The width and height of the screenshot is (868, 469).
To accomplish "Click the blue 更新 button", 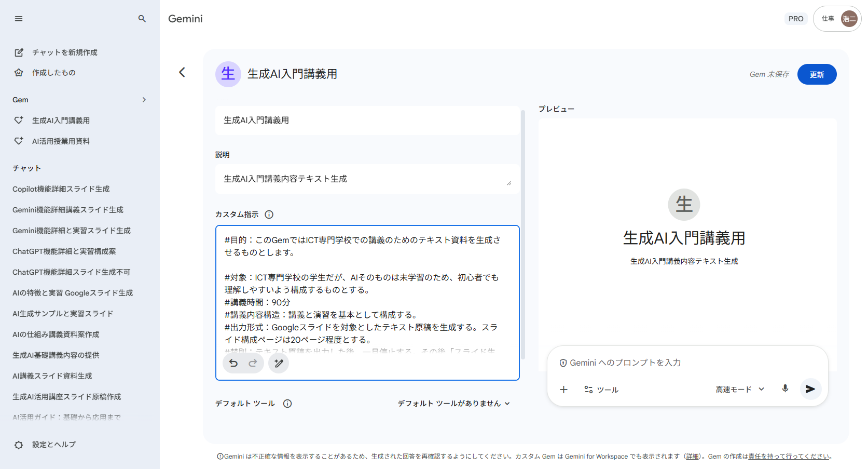I will 817,74.
